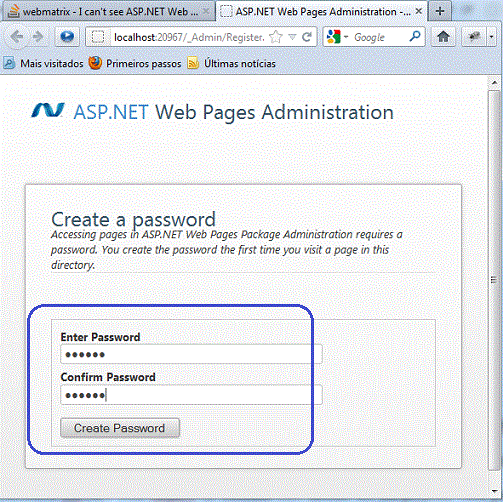Run search with the magnifying glass icon

click(x=415, y=37)
